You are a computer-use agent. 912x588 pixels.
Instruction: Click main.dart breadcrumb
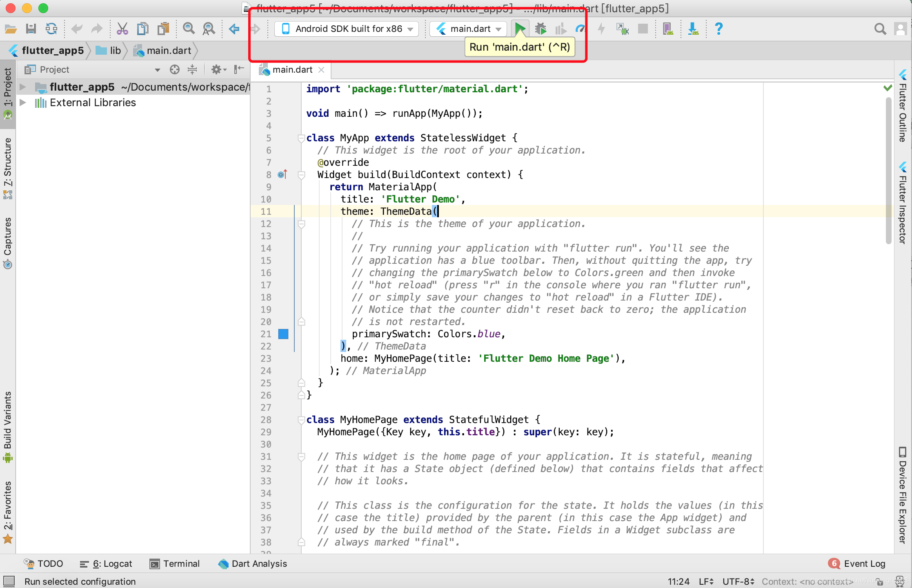pyautogui.click(x=162, y=51)
